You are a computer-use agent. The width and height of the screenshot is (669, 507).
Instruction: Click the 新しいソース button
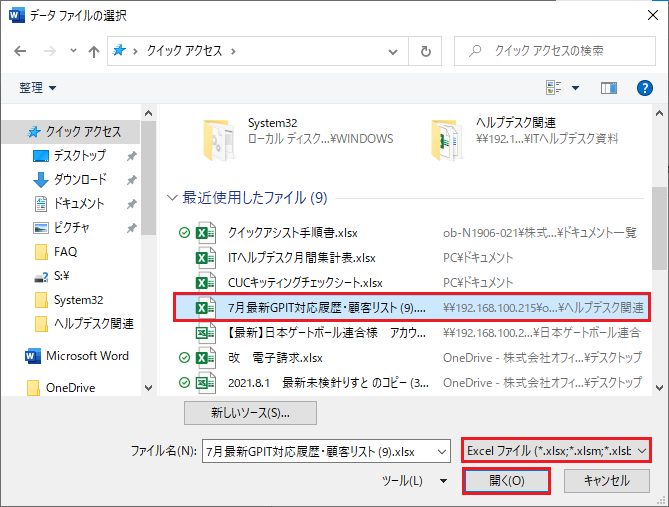[250, 413]
